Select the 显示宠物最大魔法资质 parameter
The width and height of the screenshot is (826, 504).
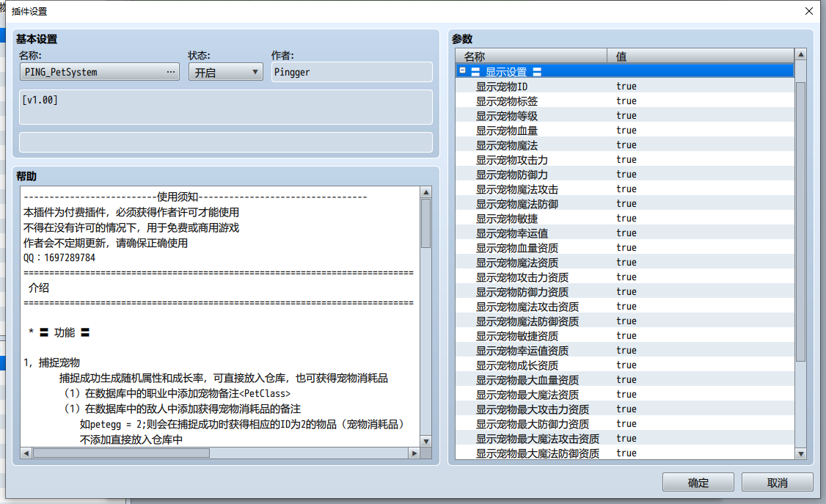pyautogui.click(x=625, y=395)
